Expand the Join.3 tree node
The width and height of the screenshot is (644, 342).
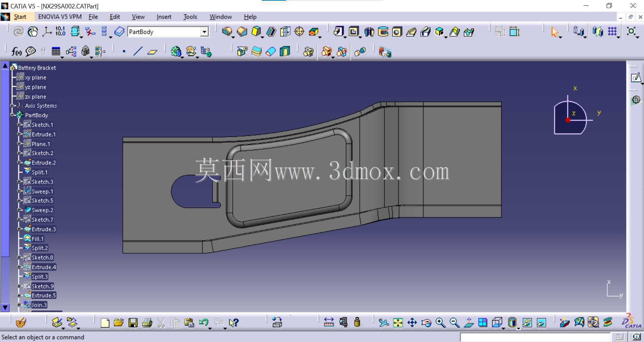[x=19, y=305]
